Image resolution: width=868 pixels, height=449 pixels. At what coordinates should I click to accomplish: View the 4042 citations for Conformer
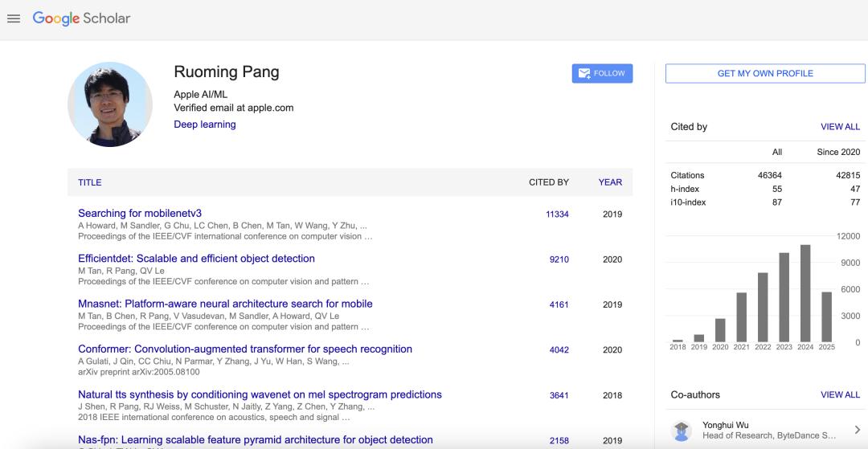[x=559, y=350]
